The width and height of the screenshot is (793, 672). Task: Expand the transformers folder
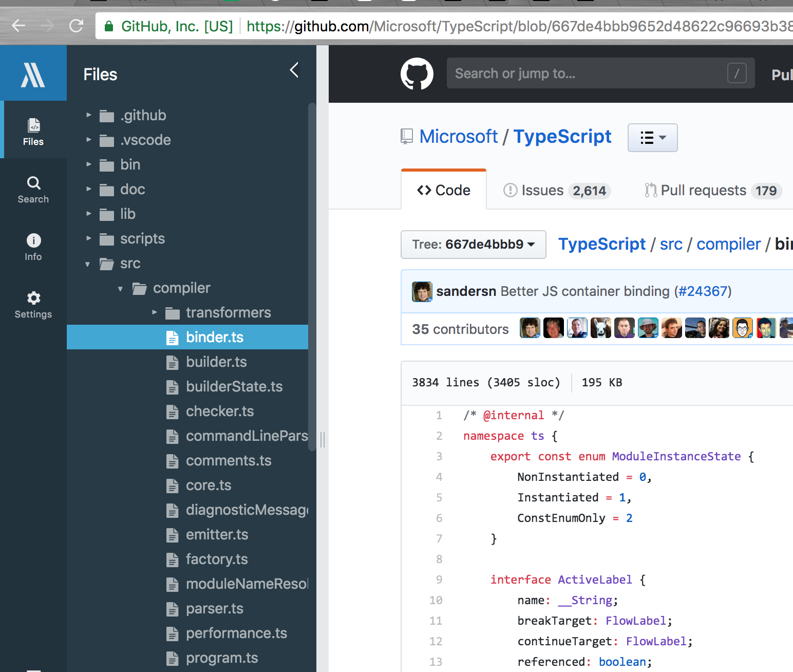154,312
